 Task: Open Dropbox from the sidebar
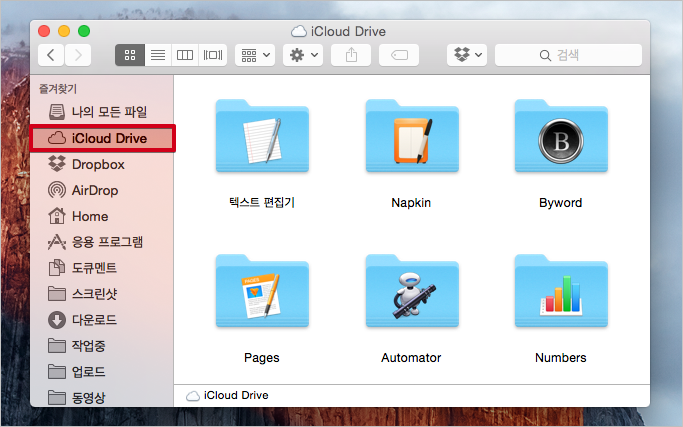[102, 164]
